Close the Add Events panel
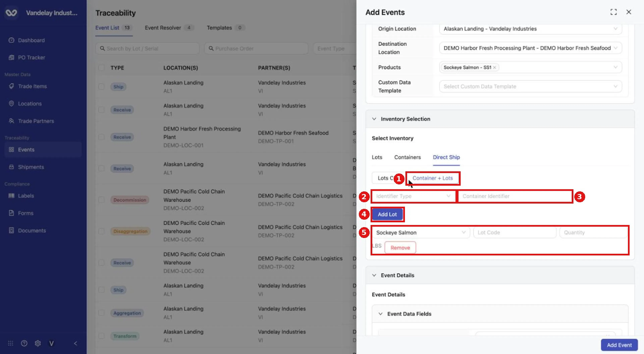Image resolution: width=644 pixels, height=354 pixels. 629,12
